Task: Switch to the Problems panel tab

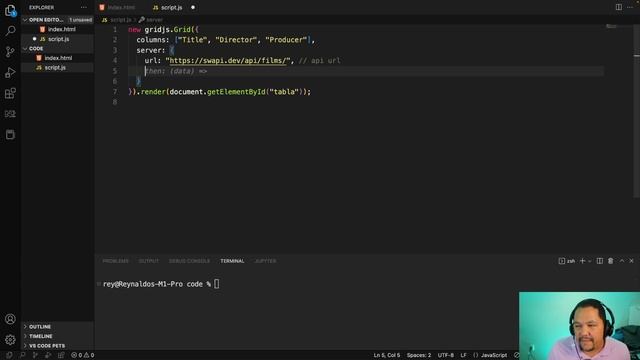Action: pos(116,261)
